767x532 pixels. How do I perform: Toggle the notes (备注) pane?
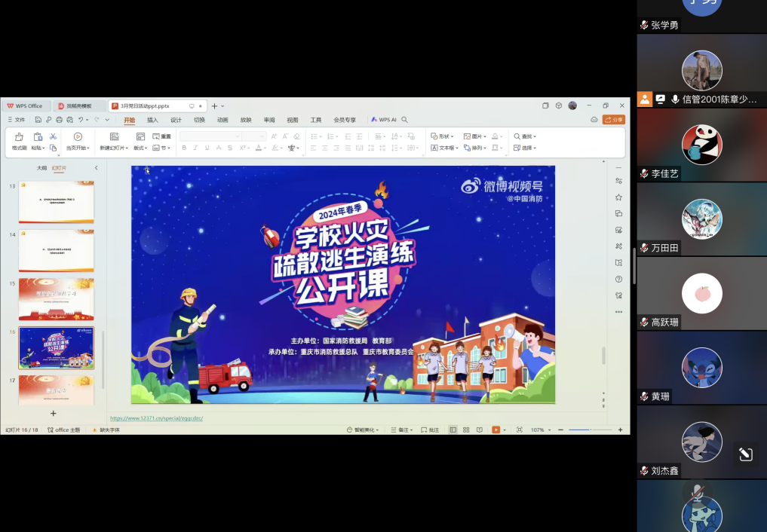402,430
